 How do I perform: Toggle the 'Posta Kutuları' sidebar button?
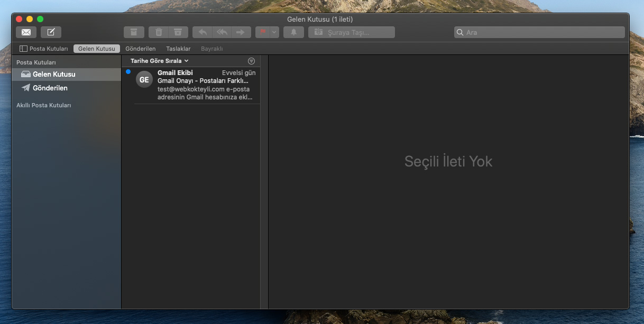point(44,49)
